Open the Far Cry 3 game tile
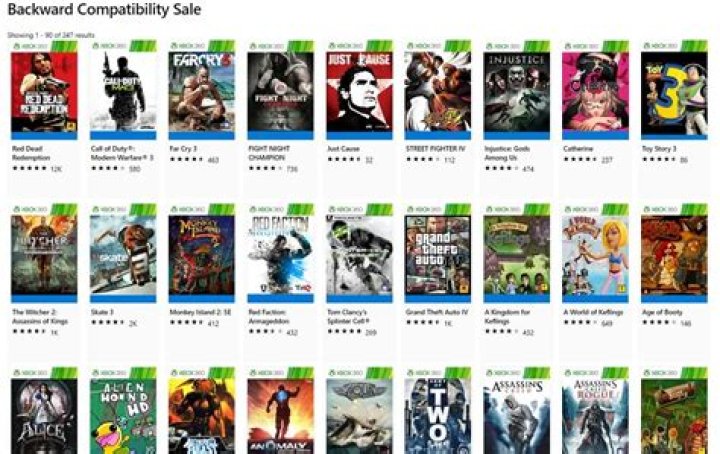Image resolution: width=720 pixels, height=454 pixels. (202, 92)
